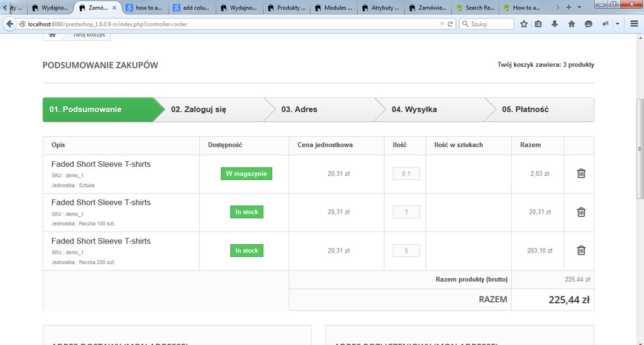
Task: Click the 'Razem produkty (brutto)' label
Action: click(x=472, y=279)
